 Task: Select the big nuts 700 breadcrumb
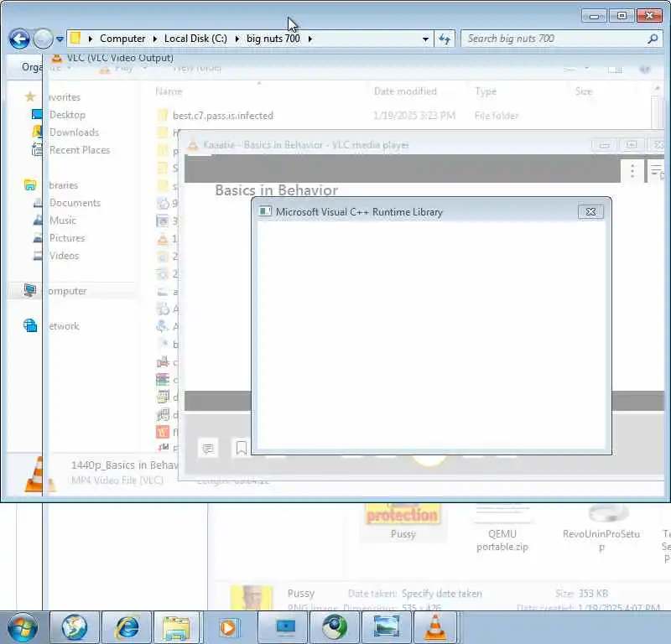tap(273, 39)
